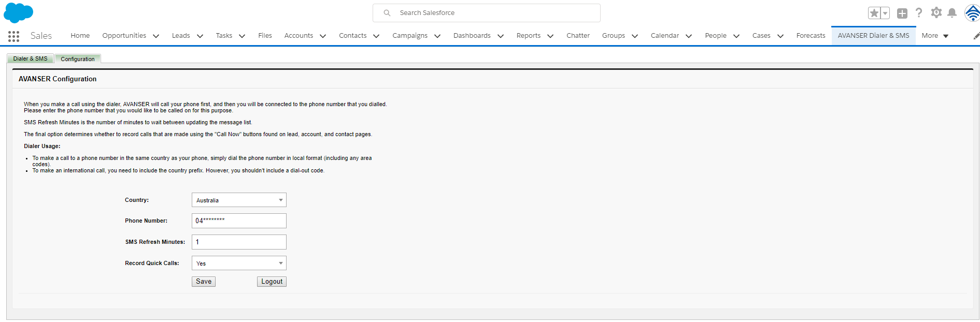Select the Configuration subtab

point(78,59)
